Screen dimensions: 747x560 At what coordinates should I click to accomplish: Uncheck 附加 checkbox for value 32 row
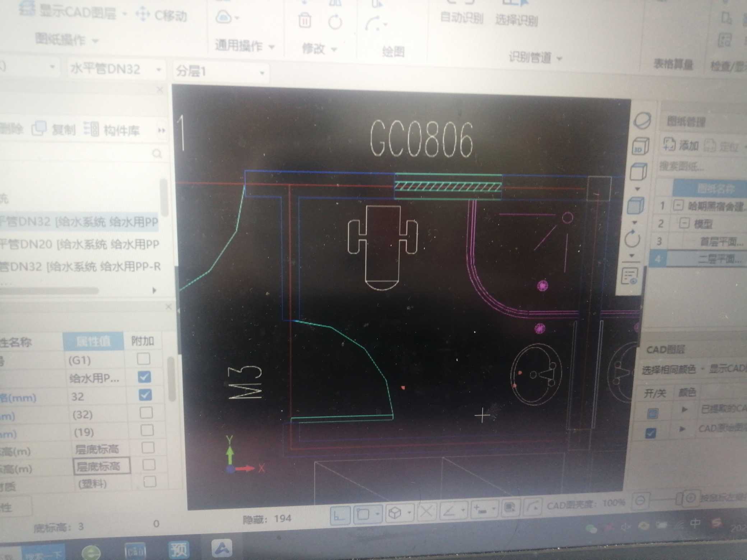tap(145, 395)
